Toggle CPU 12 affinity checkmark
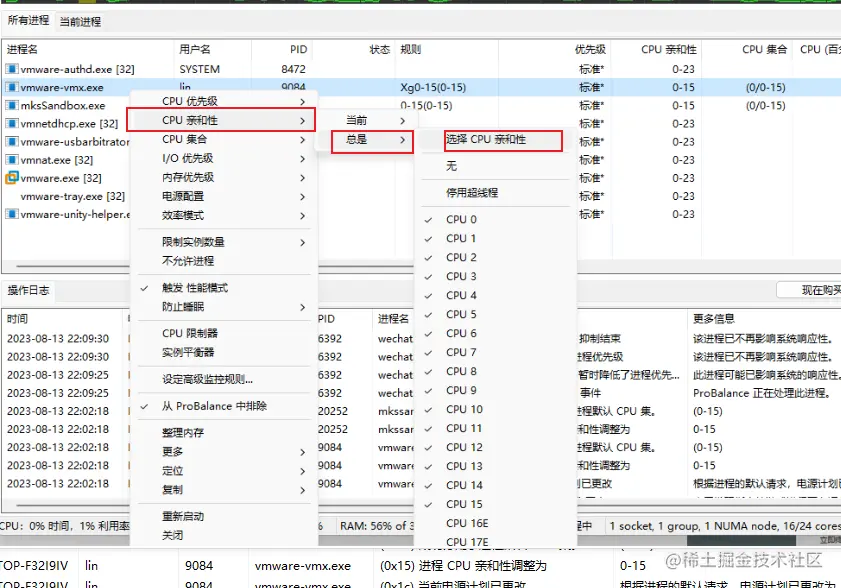The image size is (841, 588). [x=428, y=447]
